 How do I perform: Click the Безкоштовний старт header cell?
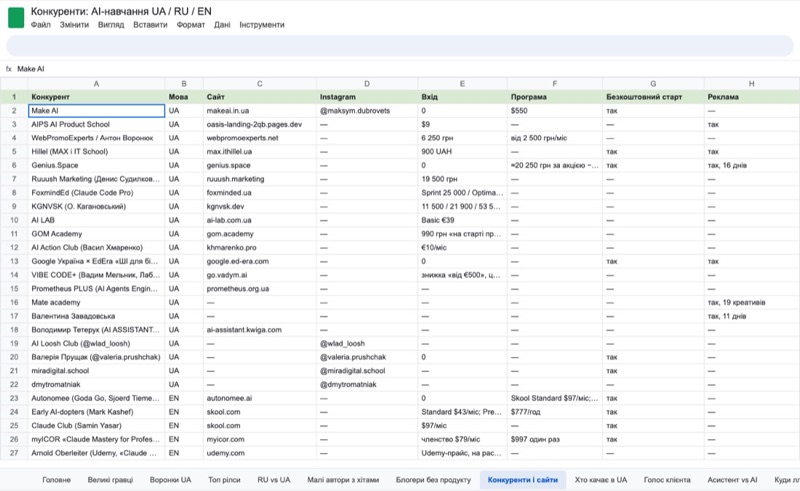pyautogui.click(x=653, y=97)
